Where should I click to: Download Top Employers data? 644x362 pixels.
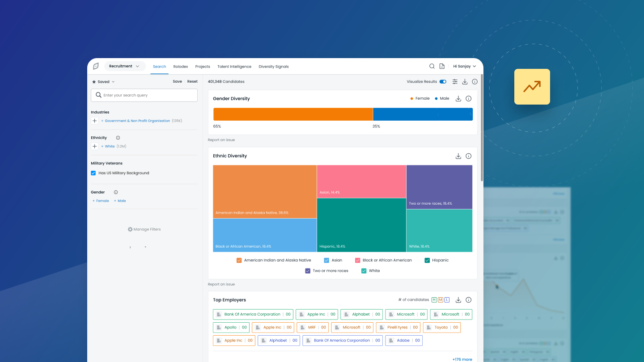point(458,300)
